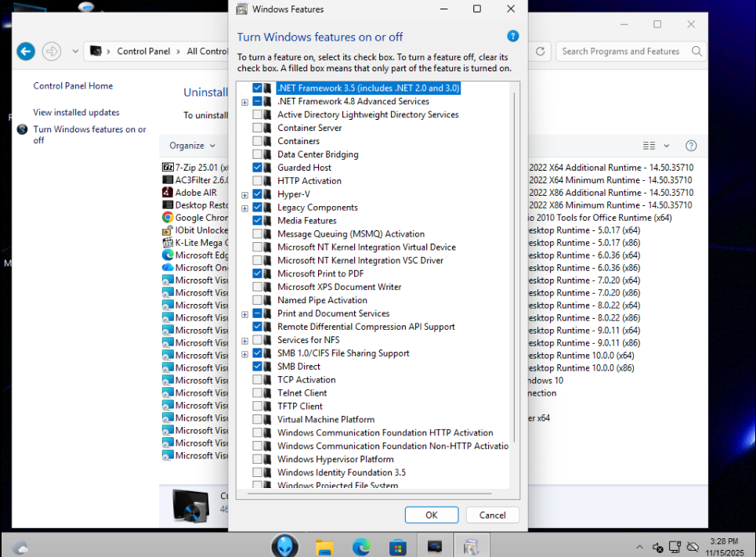Click the 7-Zip program icon
The height and width of the screenshot is (557, 756).
[x=168, y=168]
